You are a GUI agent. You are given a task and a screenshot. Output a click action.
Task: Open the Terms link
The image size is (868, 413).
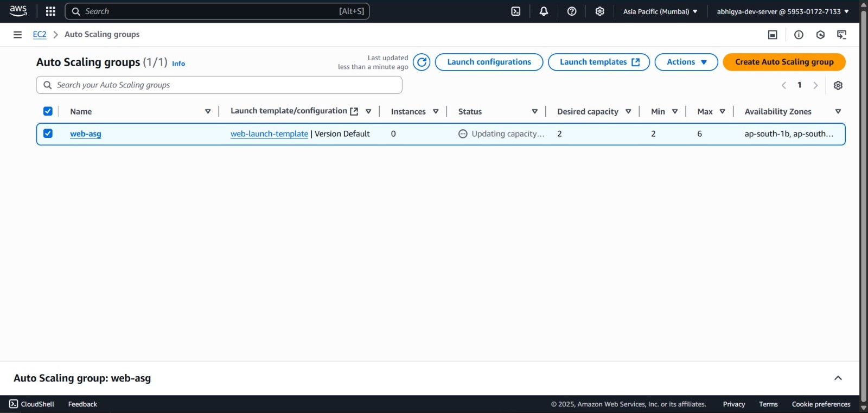pyautogui.click(x=768, y=404)
